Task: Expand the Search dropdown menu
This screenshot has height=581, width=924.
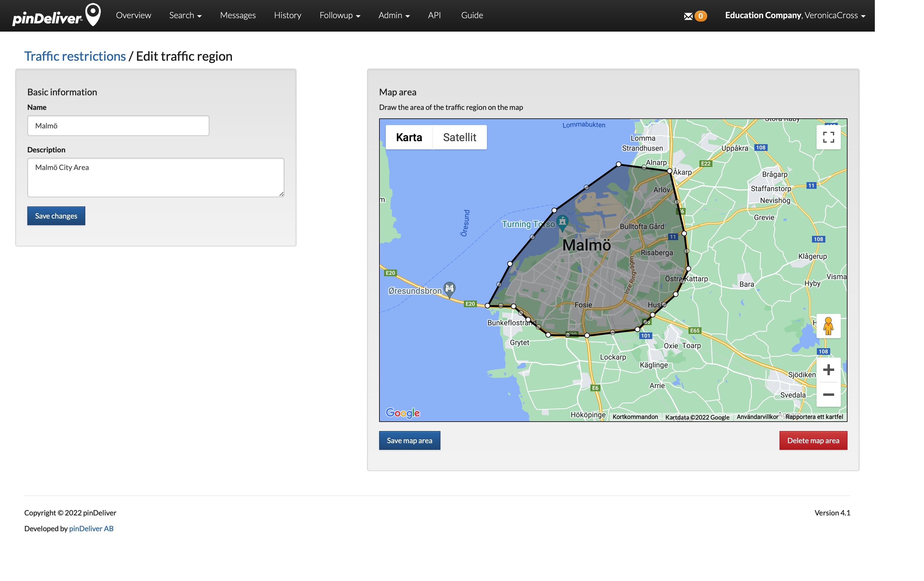Action: click(184, 15)
